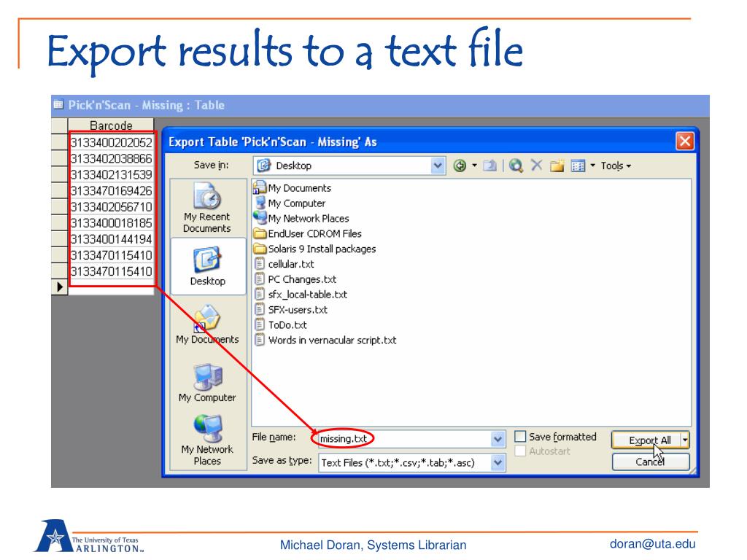Select My Computer in the places bar
Viewport: 747px width, 560px height.
pos(207,382)
